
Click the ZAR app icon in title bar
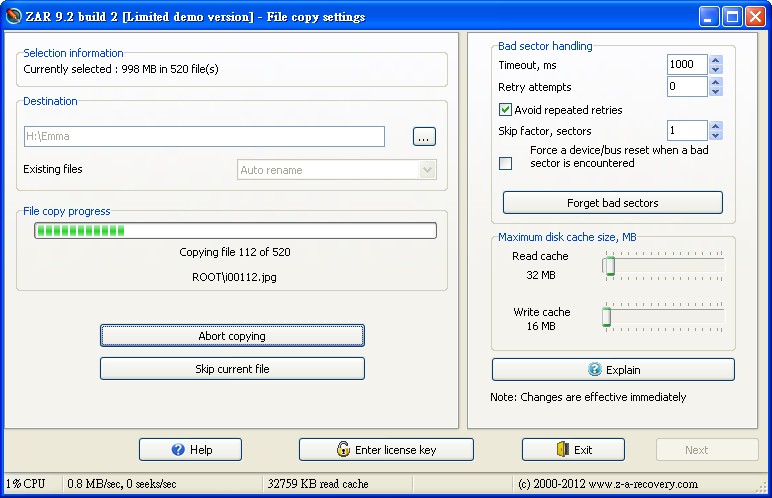point(13,16)
